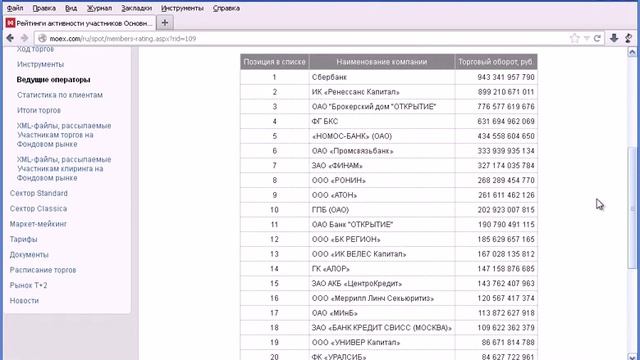
Task: Select the ОАО Банк ОТКРЫТИЕ cell
Action: [382, 224]
